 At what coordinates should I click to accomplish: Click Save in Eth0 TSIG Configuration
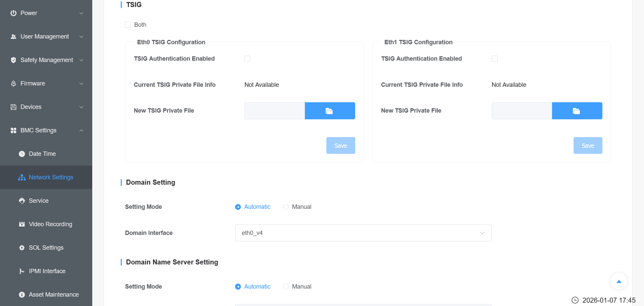(340, 145)
